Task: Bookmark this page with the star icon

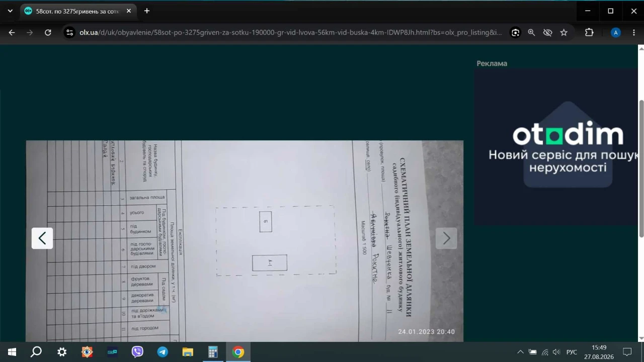Action: click(564, 33)
